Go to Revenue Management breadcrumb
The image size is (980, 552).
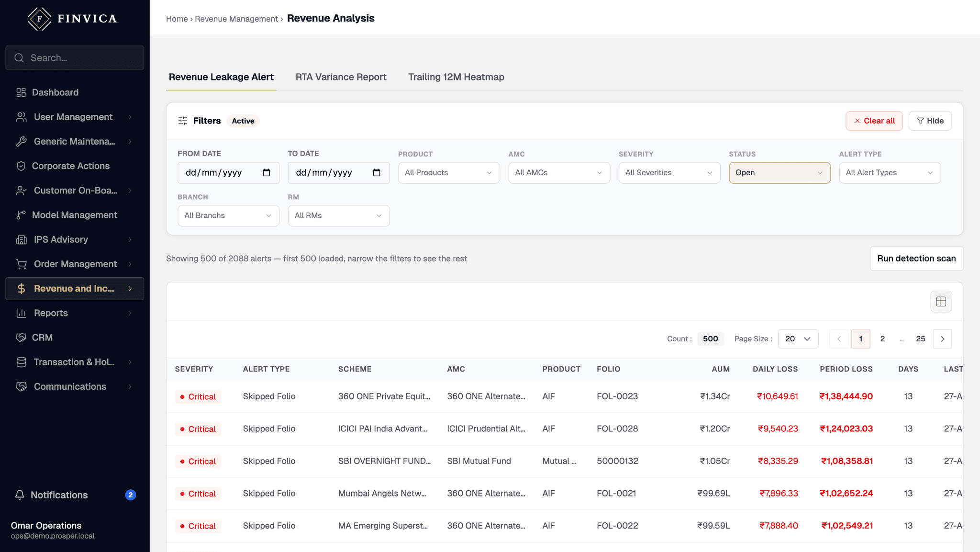[236, 19]
